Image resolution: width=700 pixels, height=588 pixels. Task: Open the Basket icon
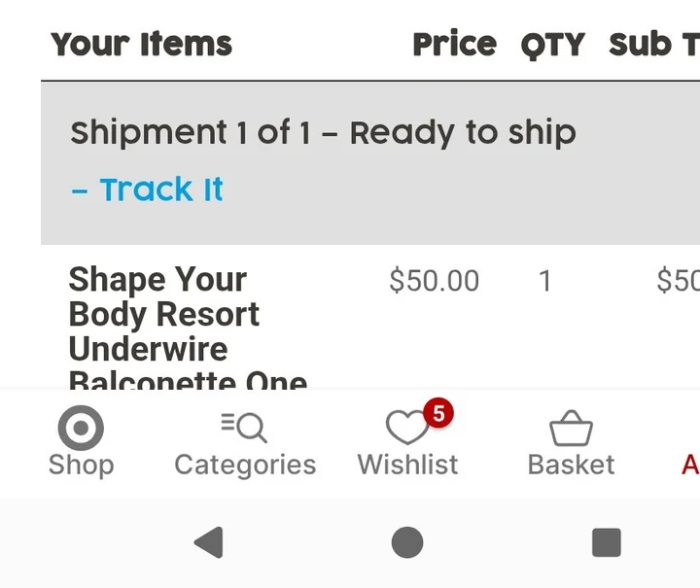click(x=571, y=428)
